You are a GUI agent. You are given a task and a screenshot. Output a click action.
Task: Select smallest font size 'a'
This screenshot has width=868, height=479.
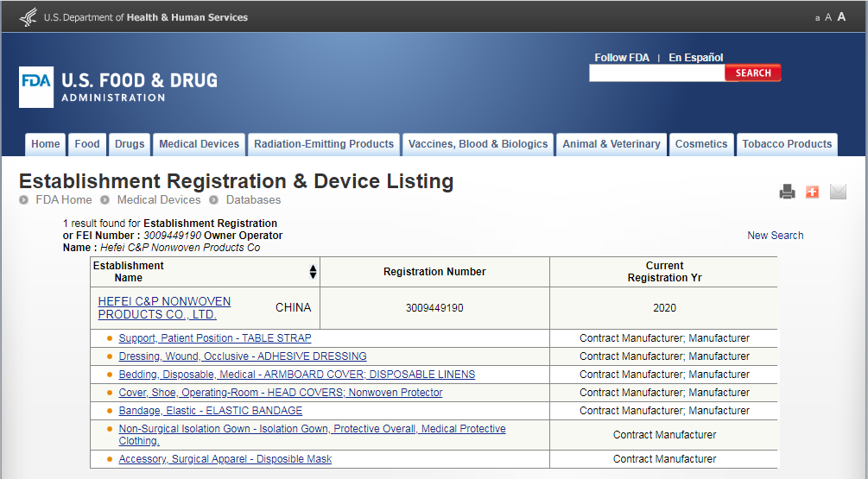(x=817, y=18)
